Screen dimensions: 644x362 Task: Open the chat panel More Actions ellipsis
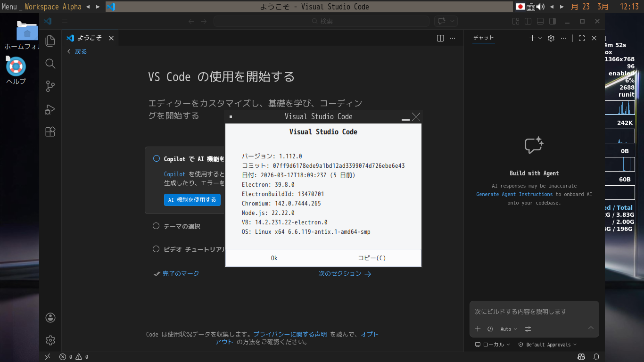563,38
